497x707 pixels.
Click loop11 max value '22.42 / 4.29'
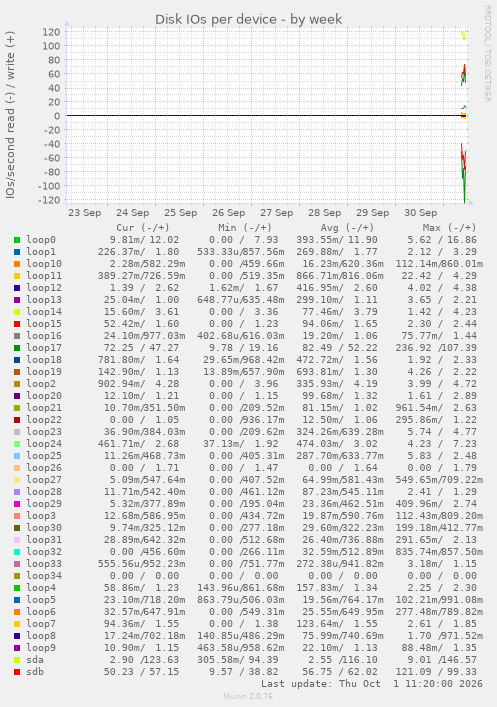pos(439,276)
